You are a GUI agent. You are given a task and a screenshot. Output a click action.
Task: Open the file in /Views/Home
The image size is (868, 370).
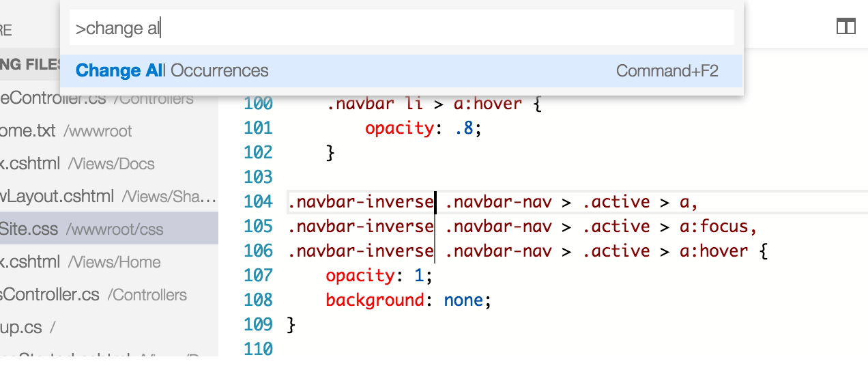click(109, 262)
